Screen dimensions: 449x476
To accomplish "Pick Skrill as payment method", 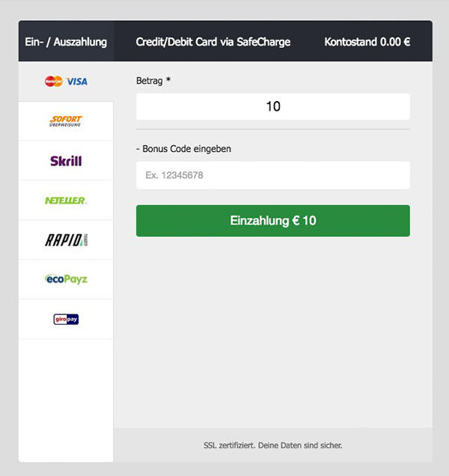I will click(66, 161).
